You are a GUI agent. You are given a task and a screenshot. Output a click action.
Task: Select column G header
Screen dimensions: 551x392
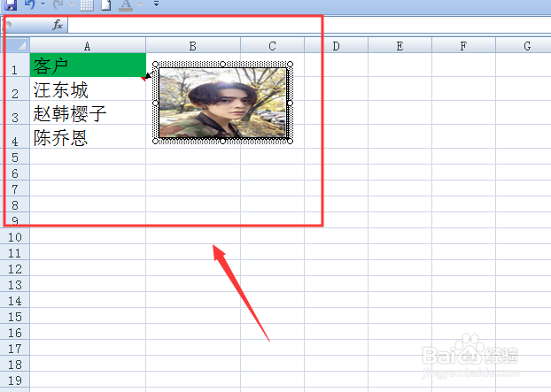click(524, 46)
